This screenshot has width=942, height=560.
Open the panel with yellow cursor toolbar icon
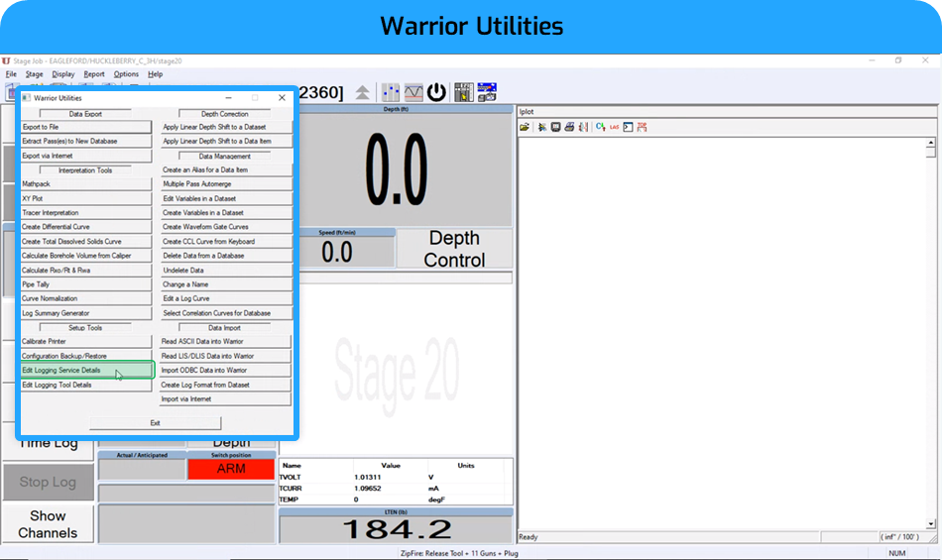coord(464,92)
